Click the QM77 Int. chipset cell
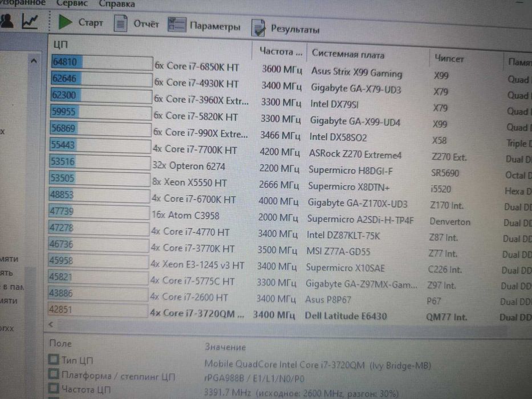532x399 pixels. click(x=446, y=317)
